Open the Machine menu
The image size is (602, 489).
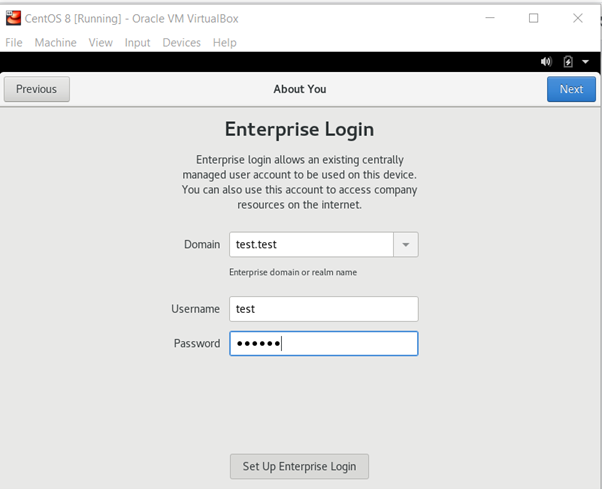[x=55, y=43]
